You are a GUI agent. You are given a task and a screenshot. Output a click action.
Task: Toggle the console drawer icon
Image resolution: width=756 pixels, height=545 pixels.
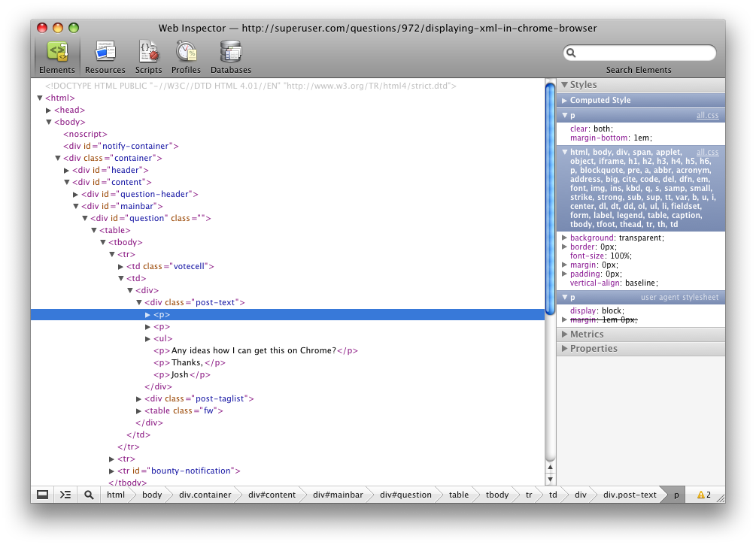click(x=65, y=495)
